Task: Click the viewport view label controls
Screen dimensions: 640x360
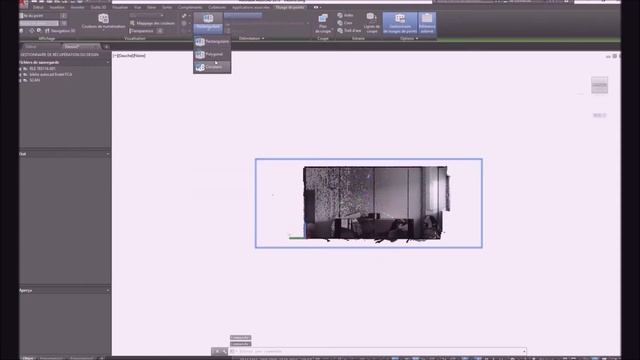Action: pyautogui.click(x=129, y=56)
